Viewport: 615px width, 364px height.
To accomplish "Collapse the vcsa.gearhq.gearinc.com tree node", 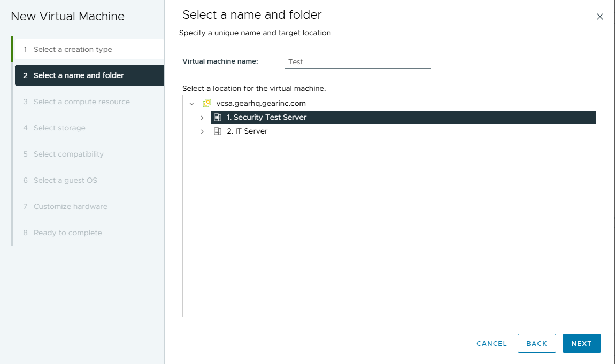I will [192, 103].
